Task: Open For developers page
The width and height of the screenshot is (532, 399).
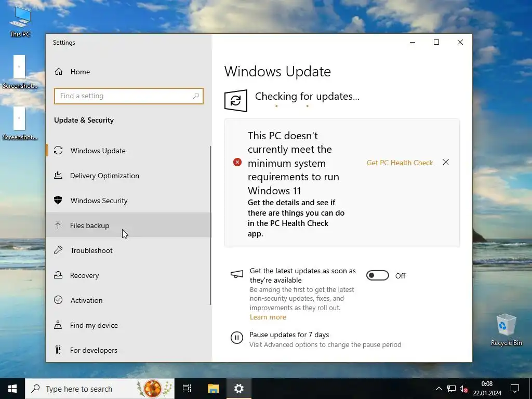Action: 129,350
